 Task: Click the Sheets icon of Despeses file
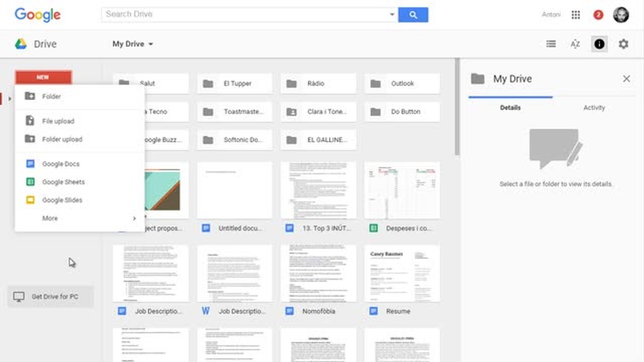pyautogui.click(x=373, y=228)
